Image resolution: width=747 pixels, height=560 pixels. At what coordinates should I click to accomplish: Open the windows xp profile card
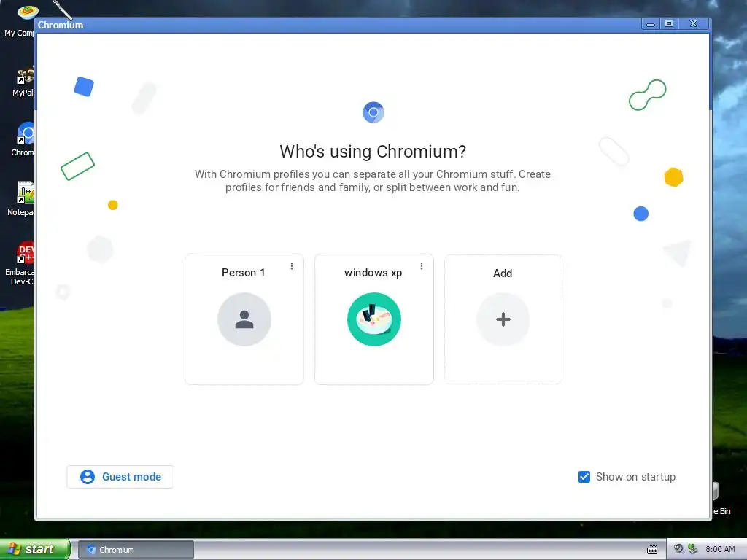pos(374,319)
